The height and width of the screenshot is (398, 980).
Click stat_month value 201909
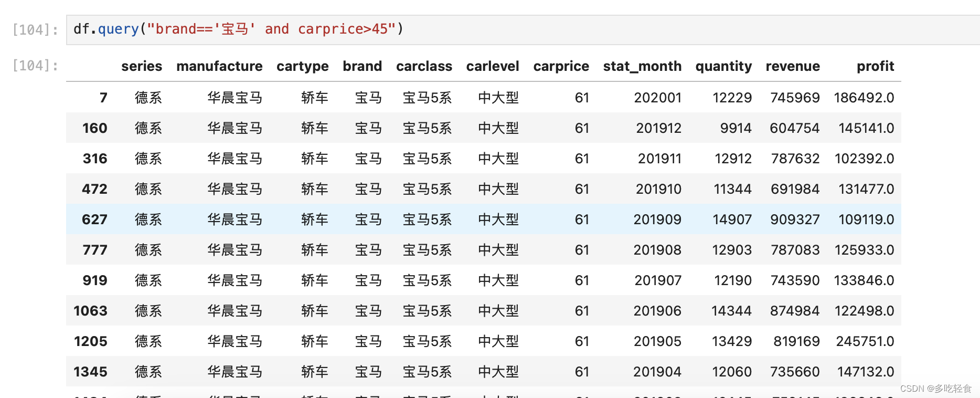pos(657,219)
